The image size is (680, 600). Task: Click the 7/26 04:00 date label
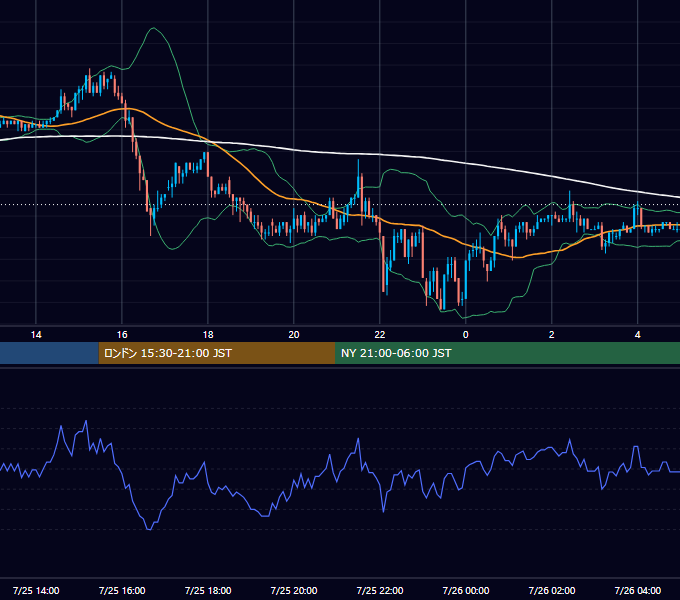[637, 590]
